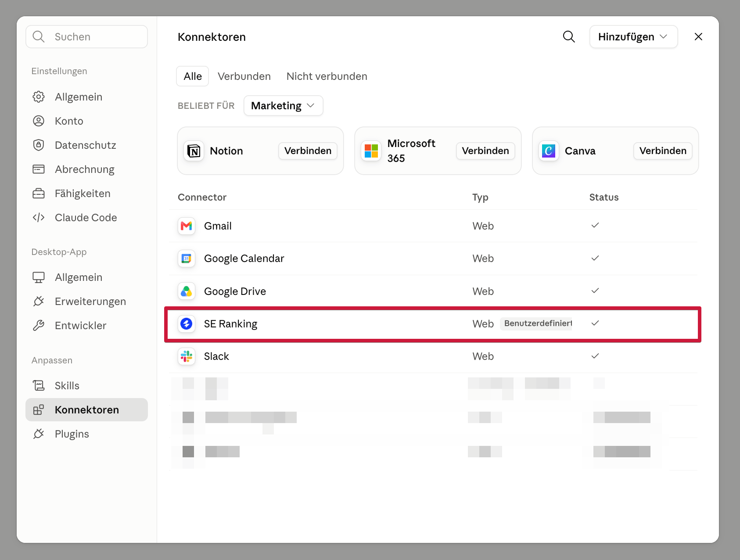Click the magnifier icon beside Hinzufügen
The height and width of the screenshot is (560, 740).
[569, 37]
